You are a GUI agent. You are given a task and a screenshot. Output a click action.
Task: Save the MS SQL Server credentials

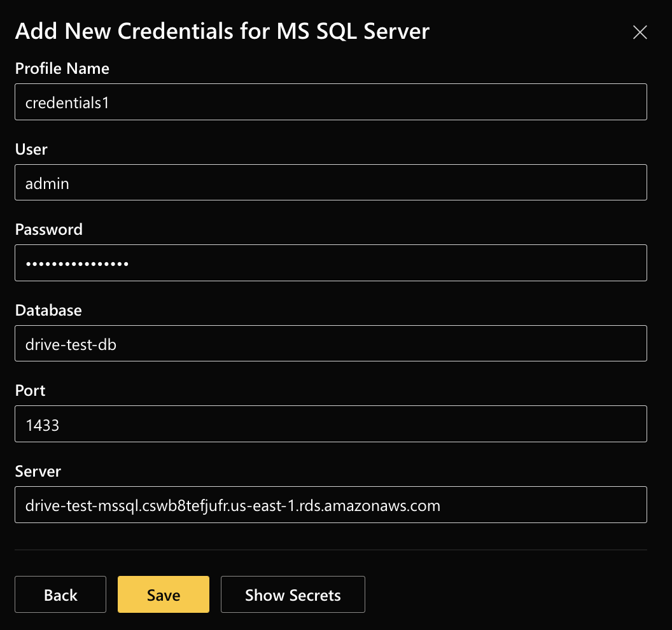(163, 594)
